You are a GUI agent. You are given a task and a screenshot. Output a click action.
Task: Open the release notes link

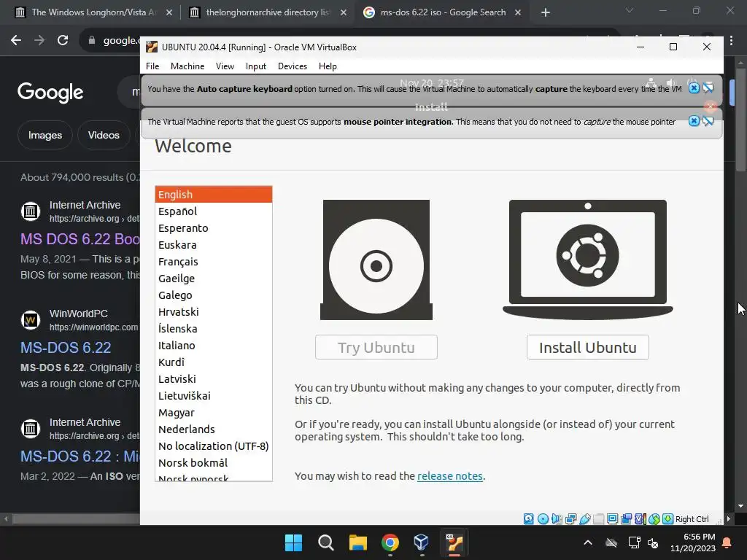449,475
